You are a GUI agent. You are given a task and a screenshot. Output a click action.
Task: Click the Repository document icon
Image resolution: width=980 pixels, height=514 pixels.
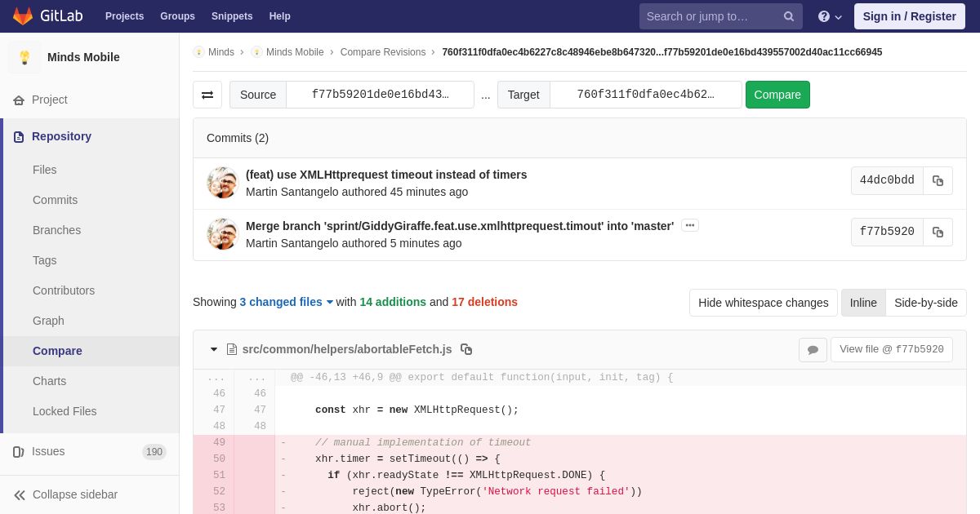tap(19, 137)
